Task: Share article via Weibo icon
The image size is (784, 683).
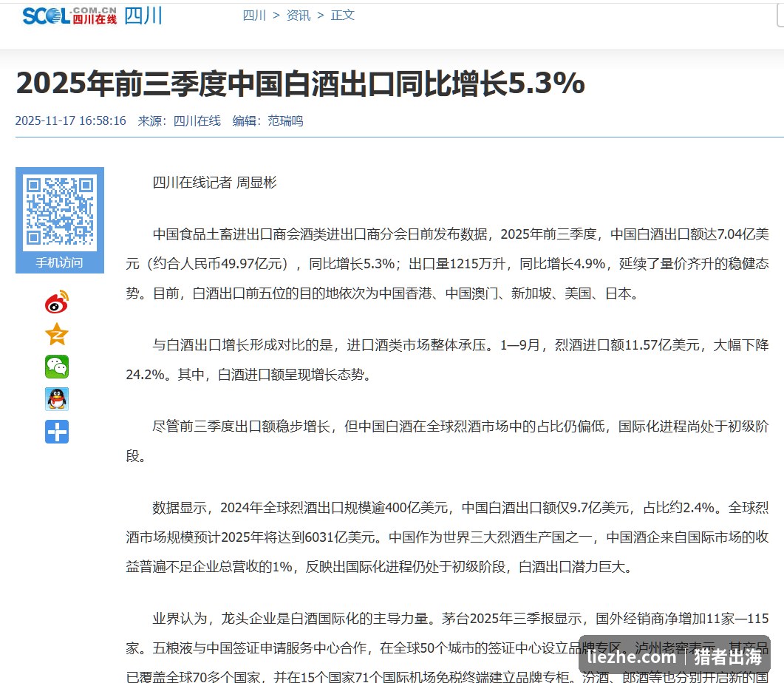Action: pyautogui.click(x=56, y=302)
